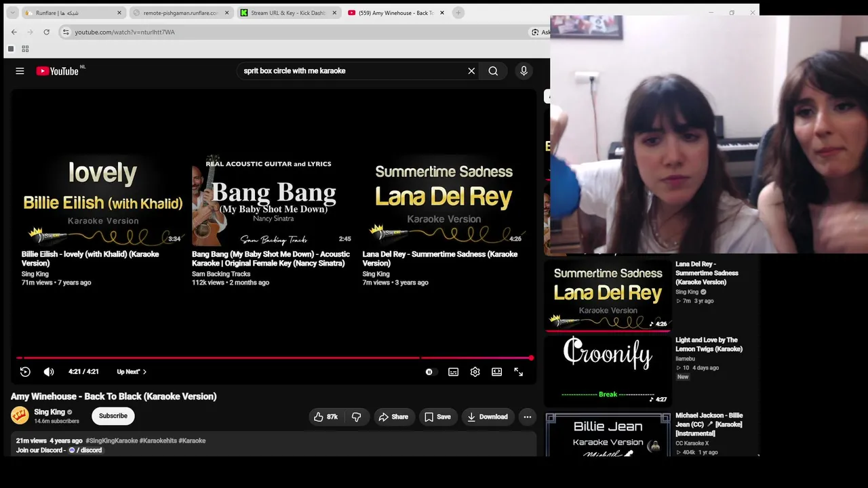Play Billie Eilish lovely end-screen thumbnail

point(103,199)
